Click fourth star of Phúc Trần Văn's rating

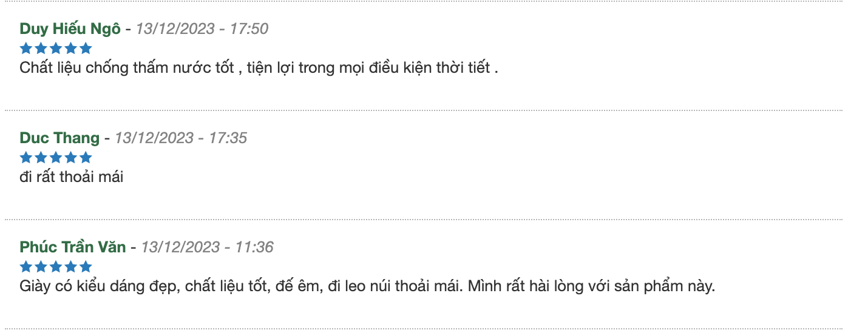pyautogui.click(x=71, y=267)
